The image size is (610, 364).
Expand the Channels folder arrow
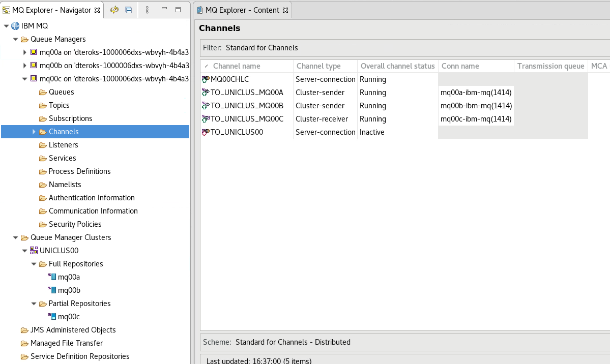tap(34, 132)
